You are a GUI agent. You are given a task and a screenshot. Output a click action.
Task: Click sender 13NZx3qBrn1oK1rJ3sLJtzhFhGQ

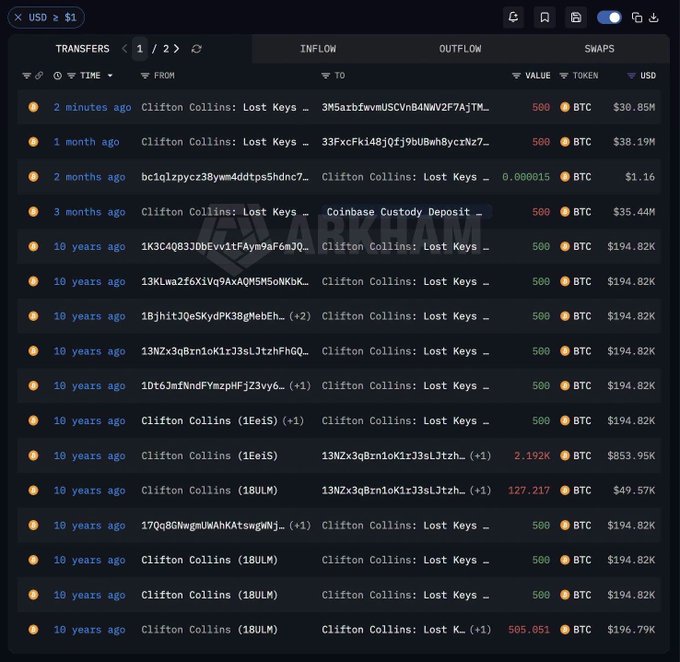(225, 351)
